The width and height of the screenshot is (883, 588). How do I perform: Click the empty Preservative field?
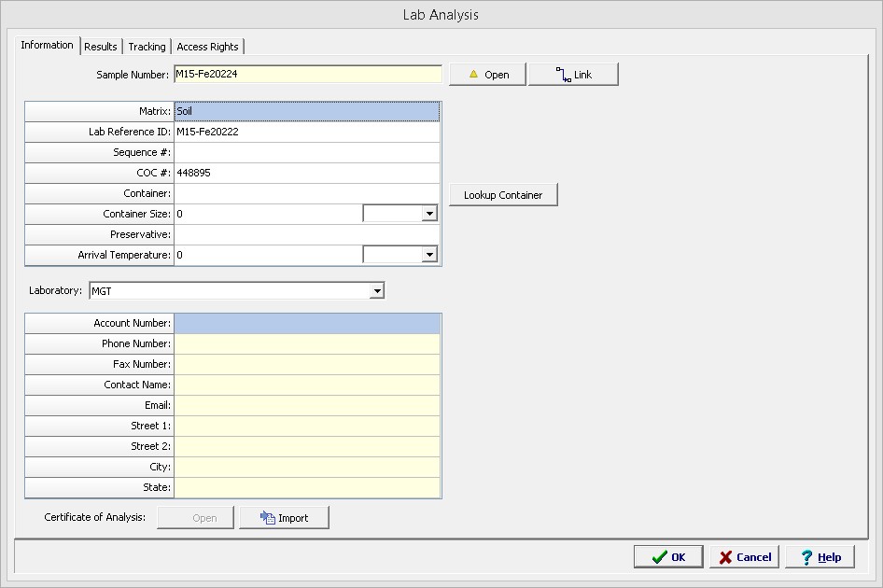(306, 234)
